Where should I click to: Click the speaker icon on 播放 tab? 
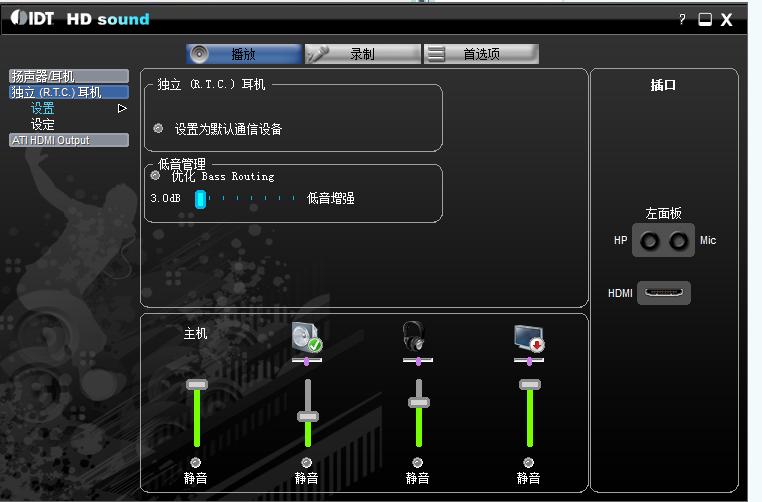click(x=199, y=54)
